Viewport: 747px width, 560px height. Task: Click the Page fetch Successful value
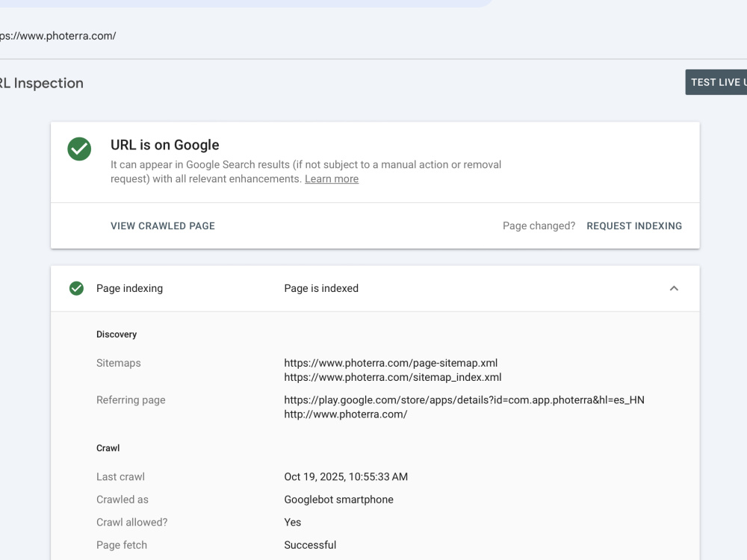[310, 545]
